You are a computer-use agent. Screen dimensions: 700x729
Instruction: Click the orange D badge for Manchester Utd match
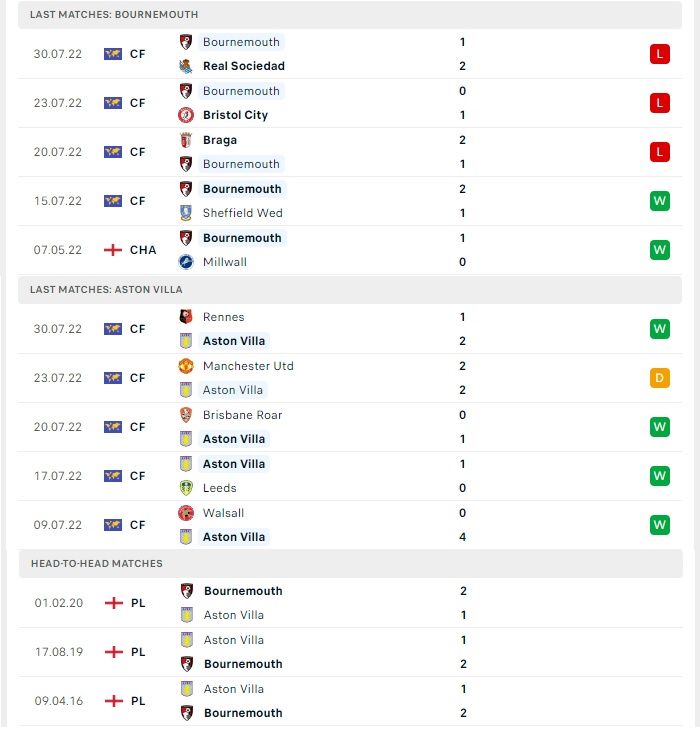[660, 378]
